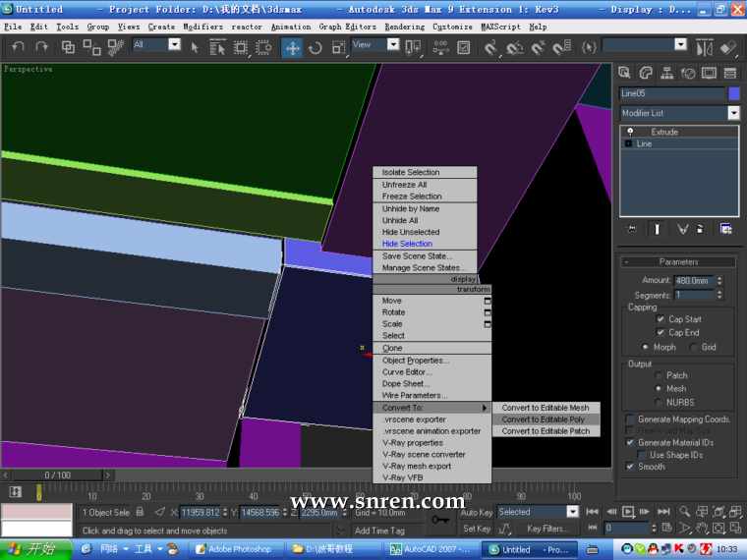This screenshot has height=560, width=747.
Task: Click the Undo arrow icon
Action: (18, 46)
